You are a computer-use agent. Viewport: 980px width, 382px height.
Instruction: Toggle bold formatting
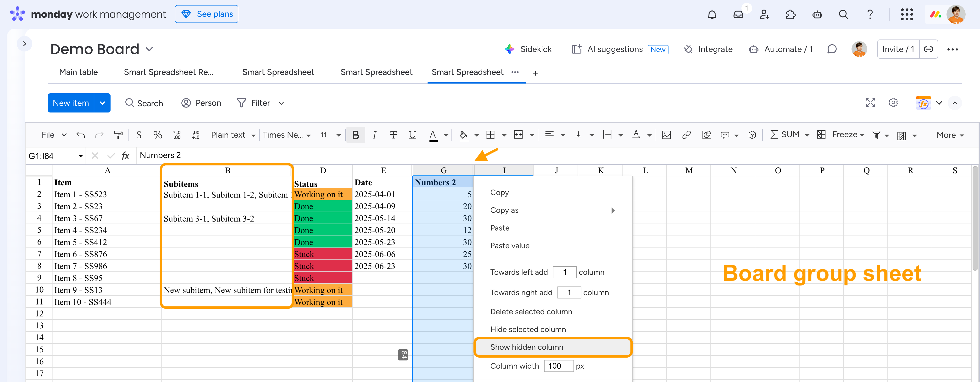(356, 135)
